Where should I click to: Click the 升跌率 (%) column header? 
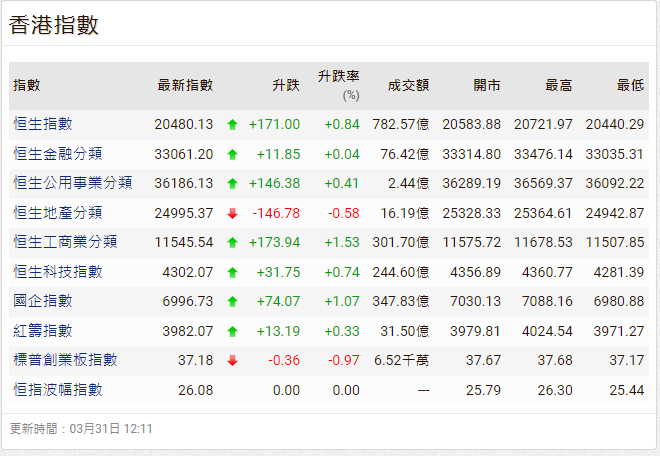coord(339,85)
